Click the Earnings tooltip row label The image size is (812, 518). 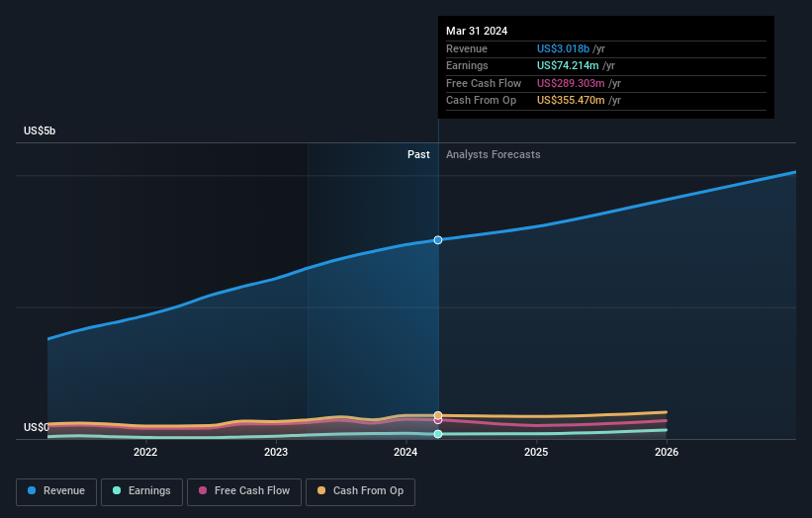click(467, 65)
